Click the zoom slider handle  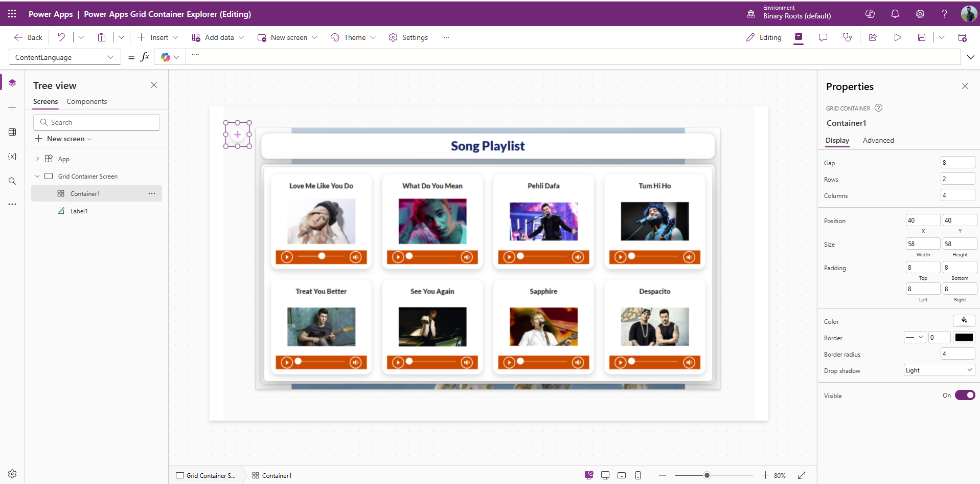coord(707,475)
